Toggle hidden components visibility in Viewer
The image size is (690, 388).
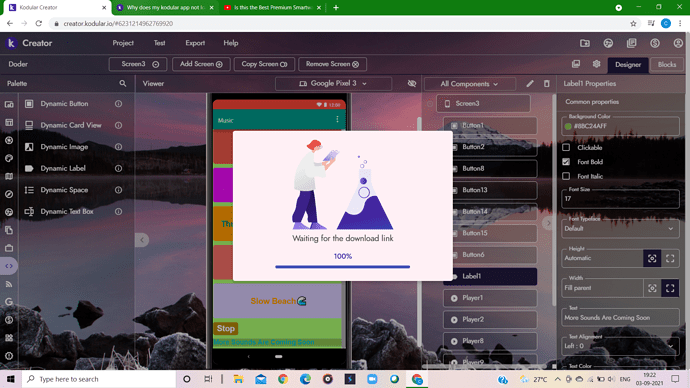pos(412,84)
